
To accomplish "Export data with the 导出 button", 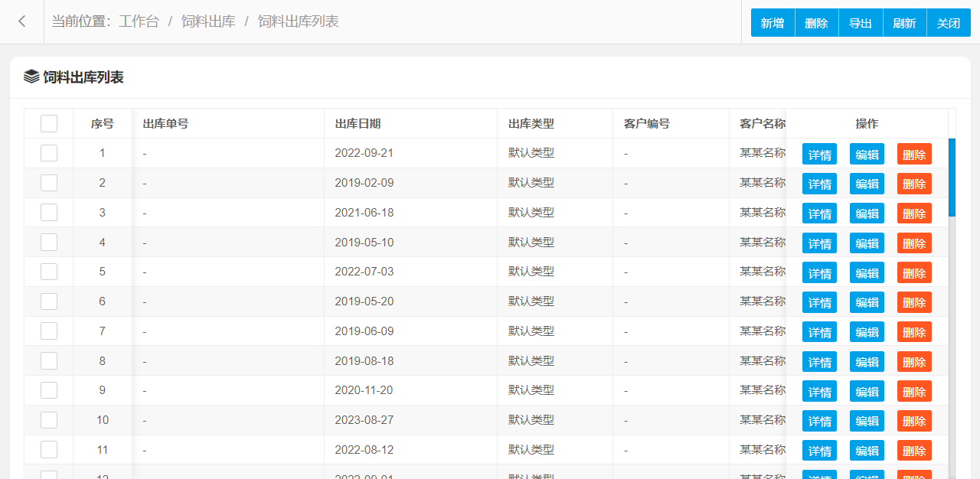I will [861, 23].
